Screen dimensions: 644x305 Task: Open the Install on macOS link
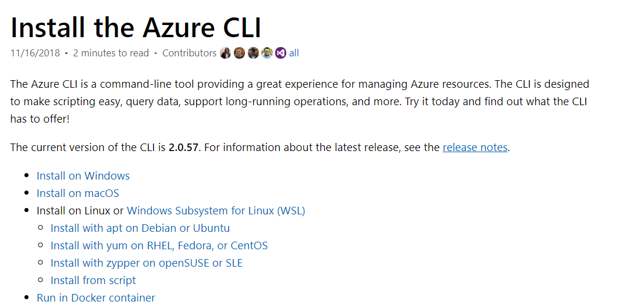78,193
